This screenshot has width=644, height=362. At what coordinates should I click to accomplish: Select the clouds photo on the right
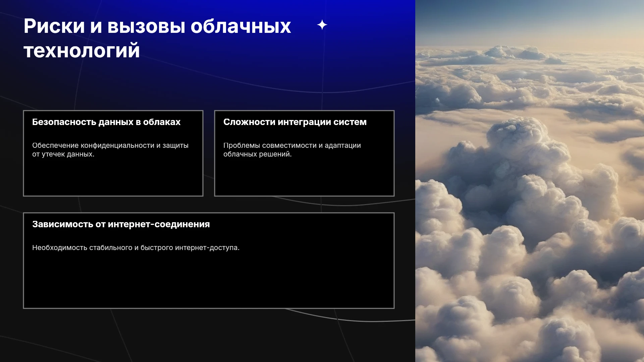coord(530,181)
